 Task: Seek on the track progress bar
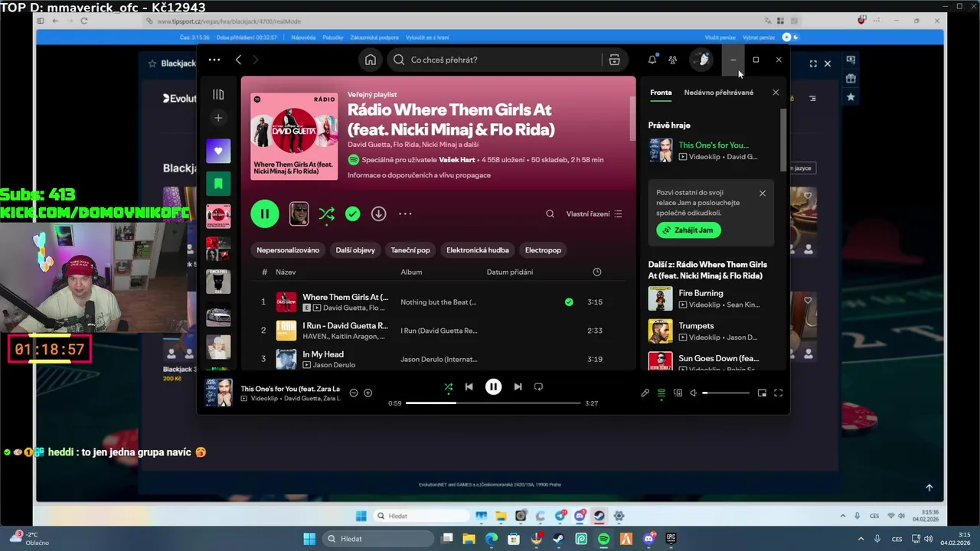pos(493,403)
